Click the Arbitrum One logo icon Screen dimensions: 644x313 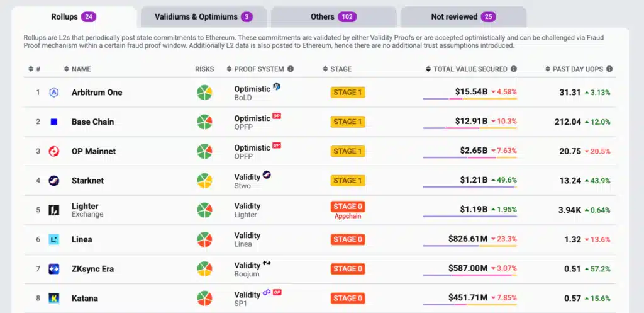54,93
